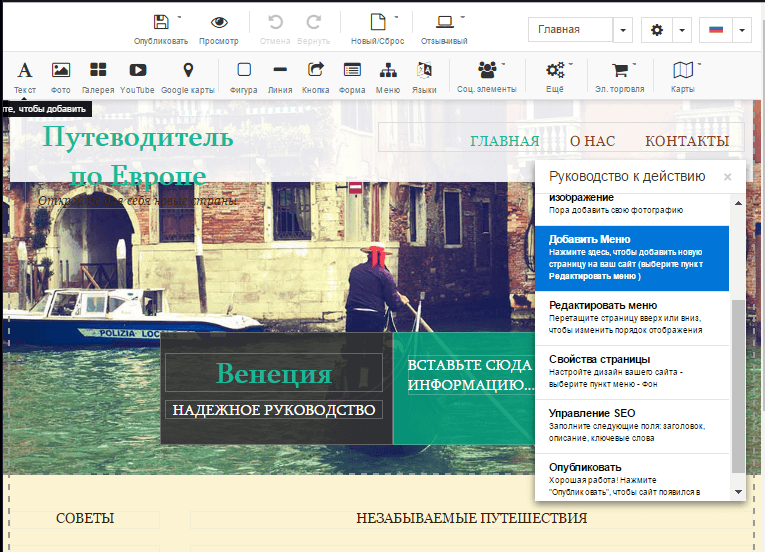
Task: Expand arrow beside Эл. торговля icon
Action: point(634,64)
